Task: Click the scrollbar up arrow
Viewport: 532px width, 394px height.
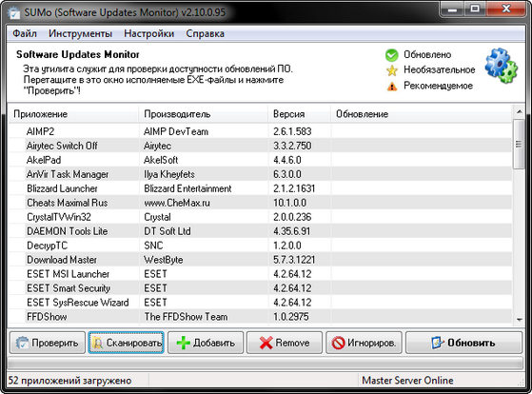Action: 519,111
